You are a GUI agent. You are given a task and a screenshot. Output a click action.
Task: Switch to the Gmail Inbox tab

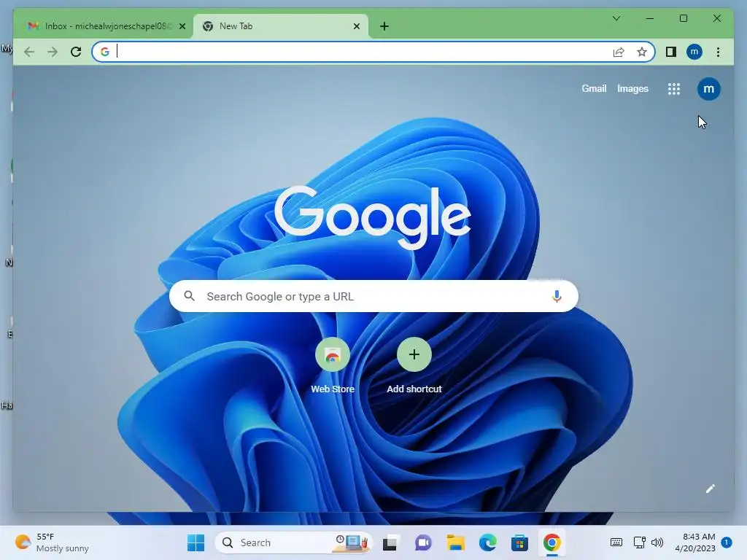click(x=104, y=26)
